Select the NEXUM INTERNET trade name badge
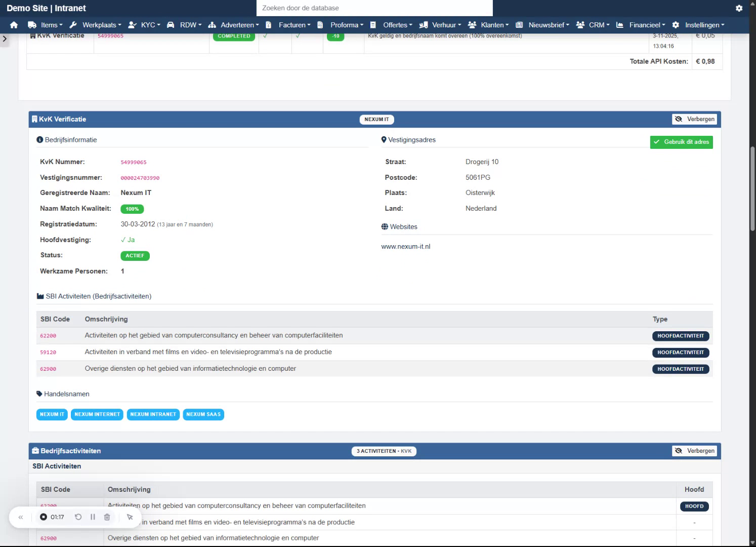The image size is (756, 547). point(97,414)
